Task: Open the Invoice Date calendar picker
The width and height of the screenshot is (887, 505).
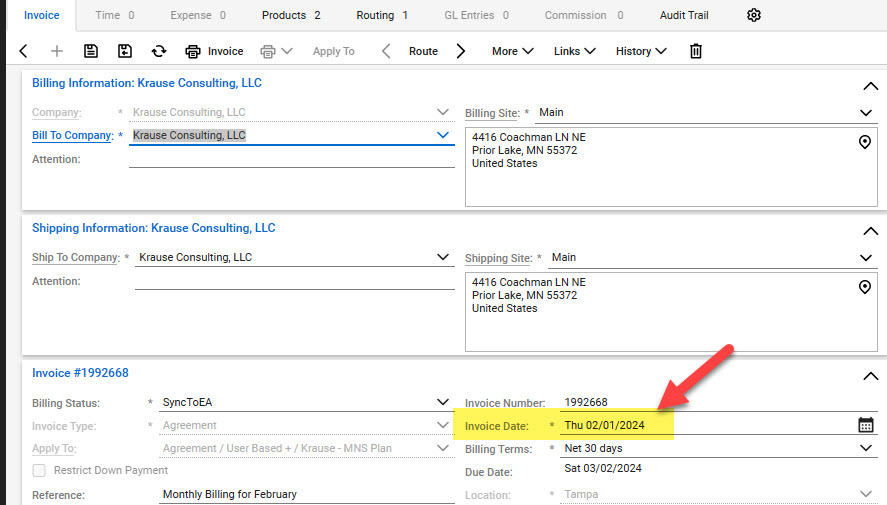Action: (866, 425)
